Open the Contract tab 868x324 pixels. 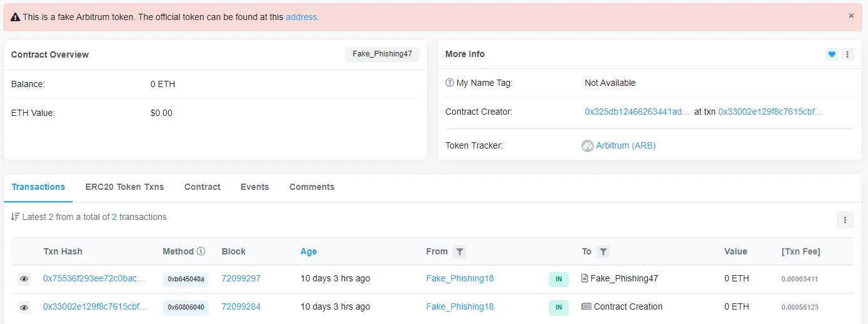202,187
